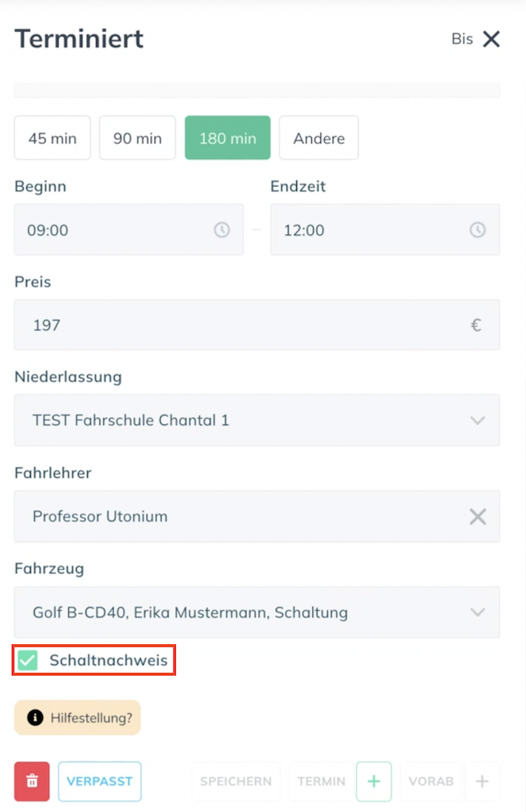526x812 pixels.
Task: Click the VERPASST button
Action: pos(100,781)
